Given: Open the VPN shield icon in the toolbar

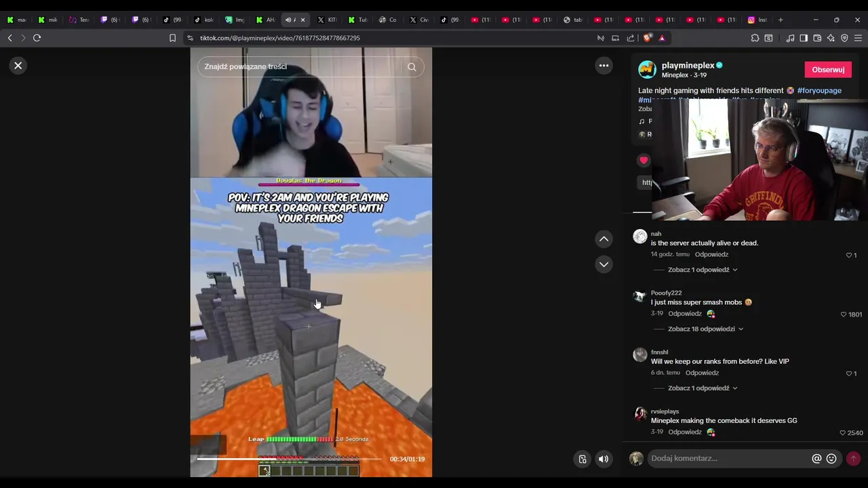Looking at the screenshot, I should (844, 38).
